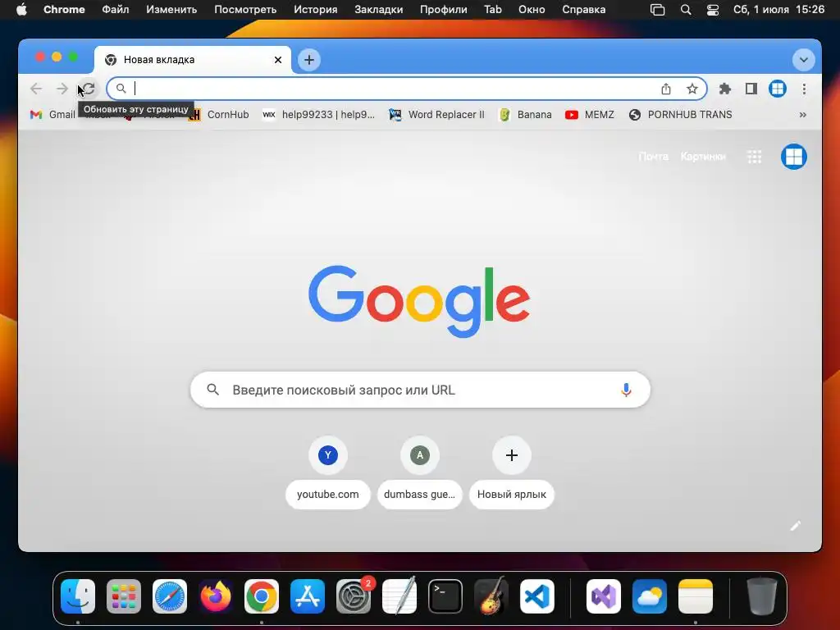The width and height of the screenshot is (840, 630).
Task: Add a shortcut with Новый ярлык
Action: point(512,472)
